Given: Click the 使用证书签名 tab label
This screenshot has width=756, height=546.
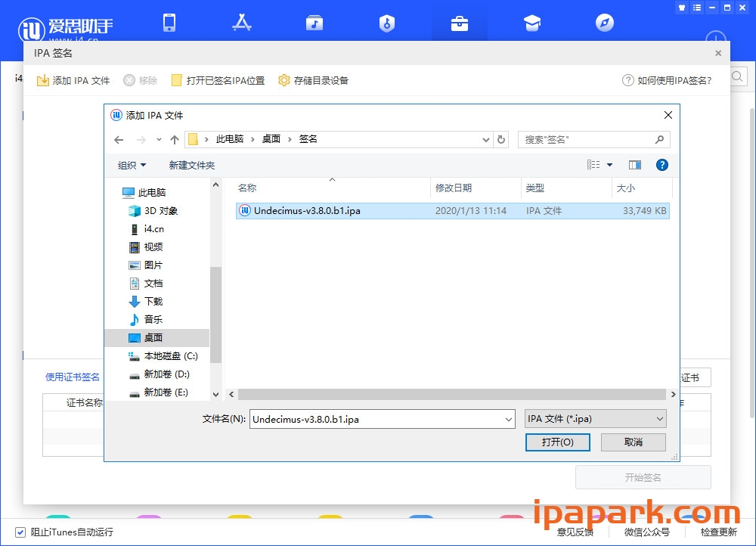Looking at the screenshot, I should tap(73, 377).
